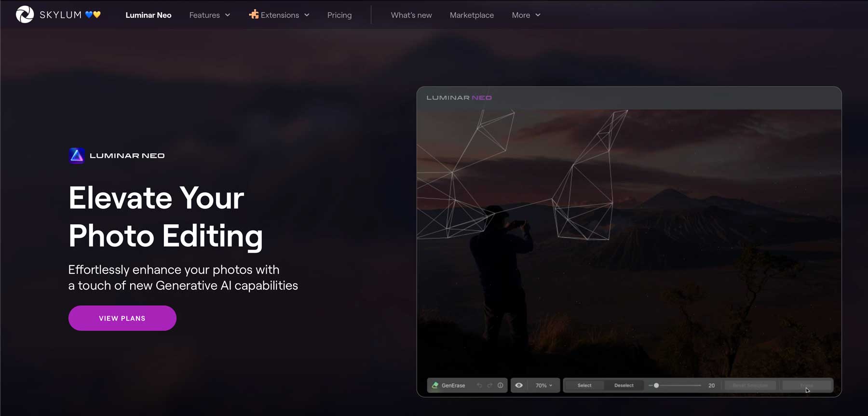Click the redo arrow in GenErase toolbar
868x416 pixels.
(490, 385)
